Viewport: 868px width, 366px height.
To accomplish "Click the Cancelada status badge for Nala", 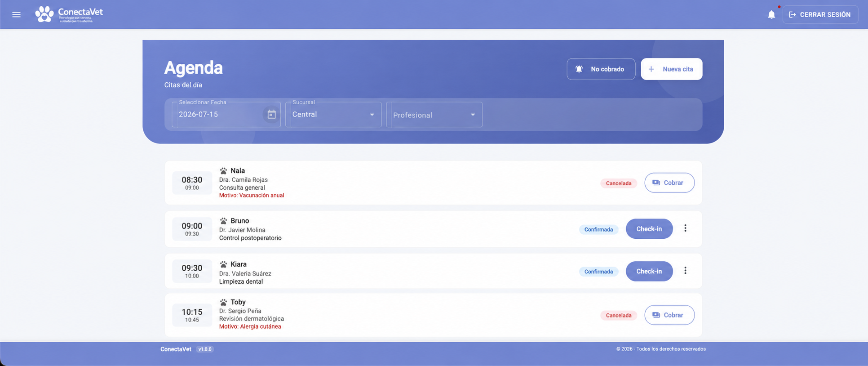I will tap(619, 183).
